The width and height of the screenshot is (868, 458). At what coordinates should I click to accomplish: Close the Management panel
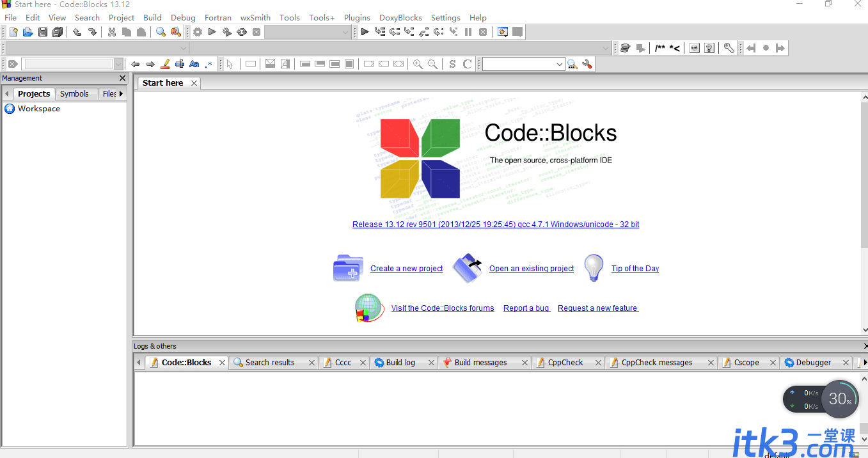(123, 78)
